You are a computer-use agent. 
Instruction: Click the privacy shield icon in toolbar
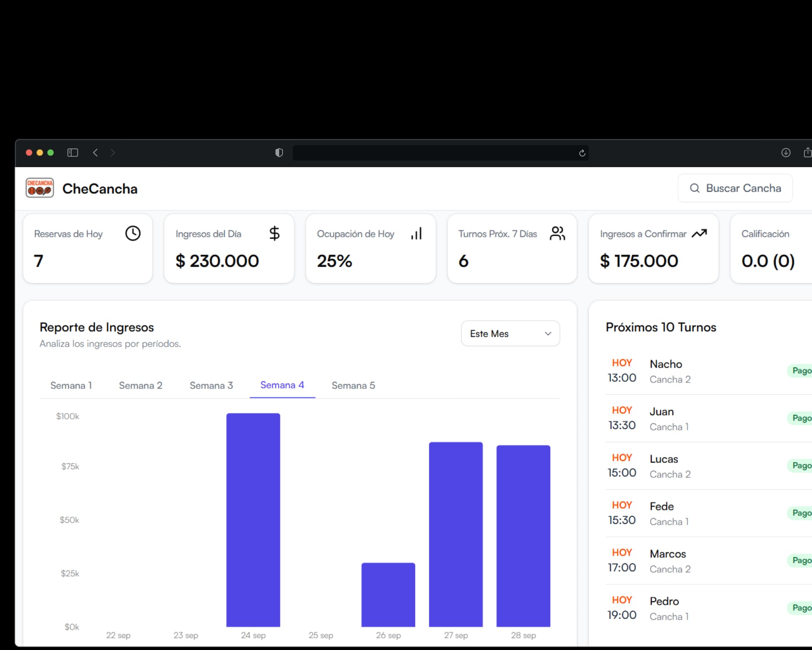click(x=279, y=153)
